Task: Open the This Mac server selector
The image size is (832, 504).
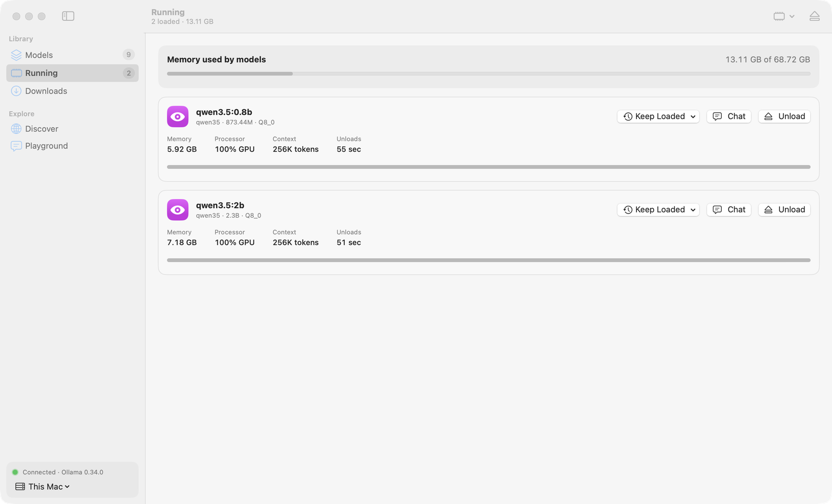Action: click(43, 487)
